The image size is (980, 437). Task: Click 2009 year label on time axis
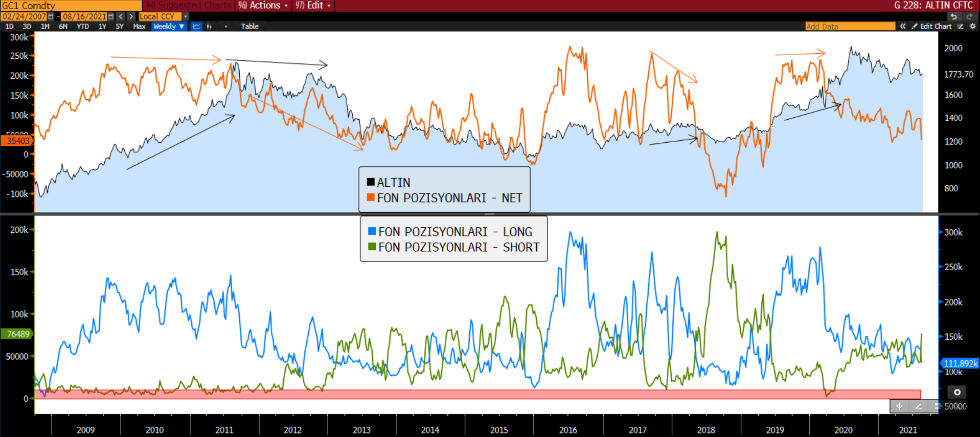click(85, 430)
